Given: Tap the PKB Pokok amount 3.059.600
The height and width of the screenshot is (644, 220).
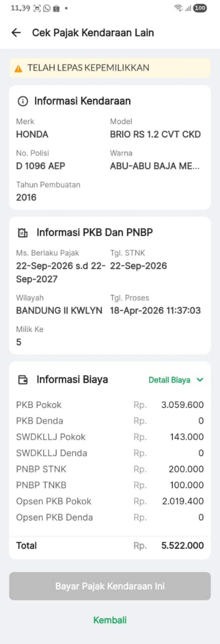Looking at the screenshot, I should point(182,405).
